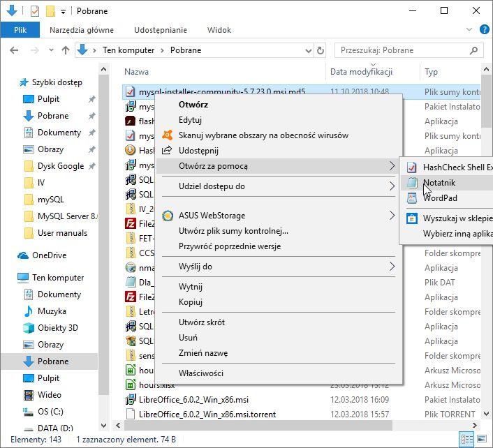493x448 pixels.
Task: Sort by Nazwa column header
Action: tap(136, 72)
